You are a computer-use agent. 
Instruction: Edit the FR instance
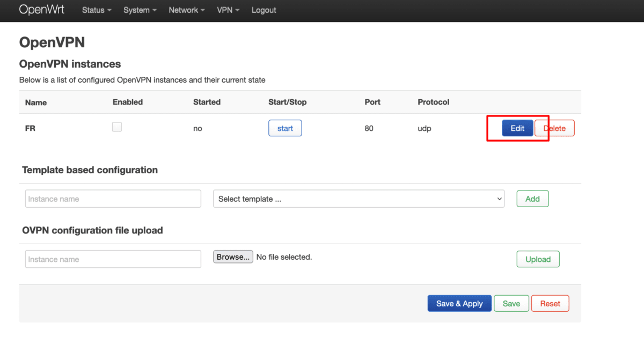(x=517, y=128)
